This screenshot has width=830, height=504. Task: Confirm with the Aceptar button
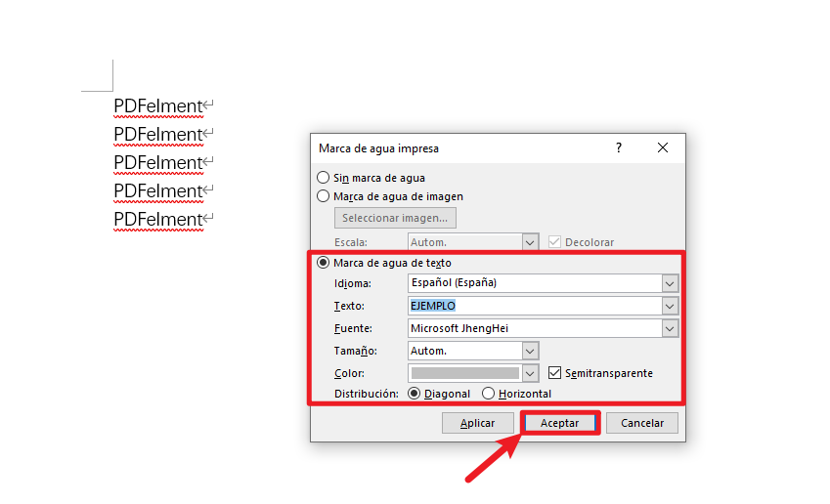click(559, 423)
